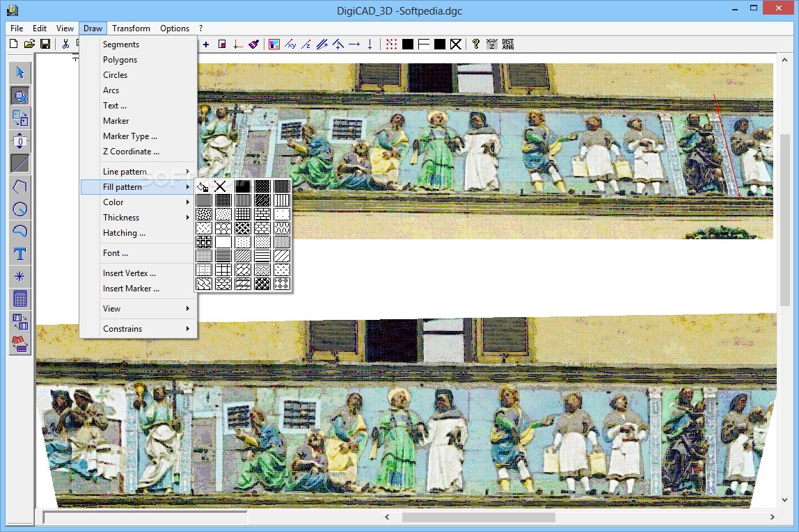Screen dimensions: 799x532
Task: Choose Segments from the Draw menu
Action: pyautogui.click(x=139, y=45)
